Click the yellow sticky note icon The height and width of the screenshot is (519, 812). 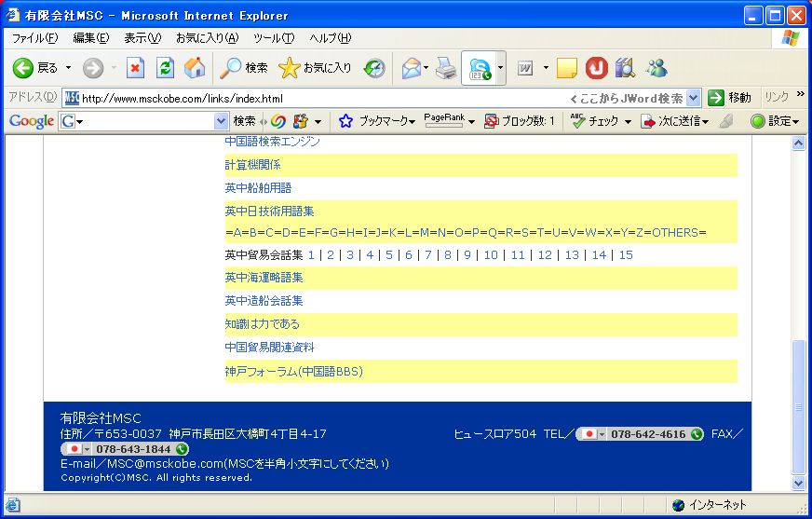coord(567,68)
